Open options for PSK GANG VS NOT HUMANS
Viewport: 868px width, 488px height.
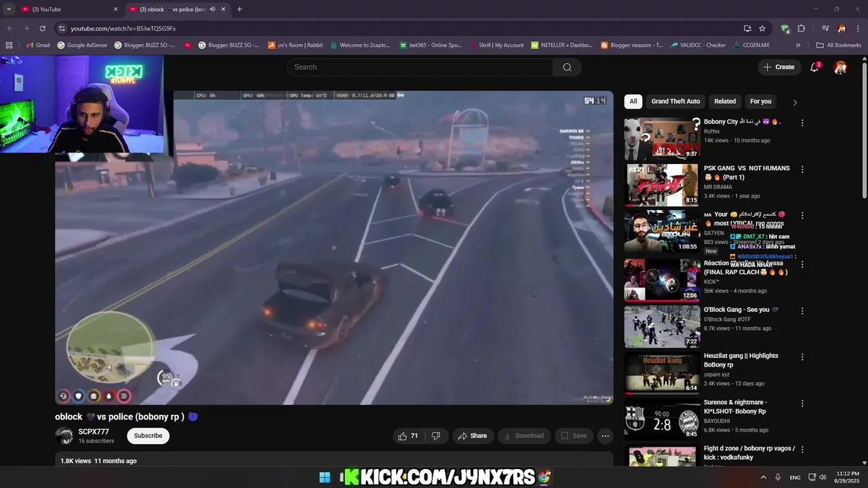coord(802,169)
